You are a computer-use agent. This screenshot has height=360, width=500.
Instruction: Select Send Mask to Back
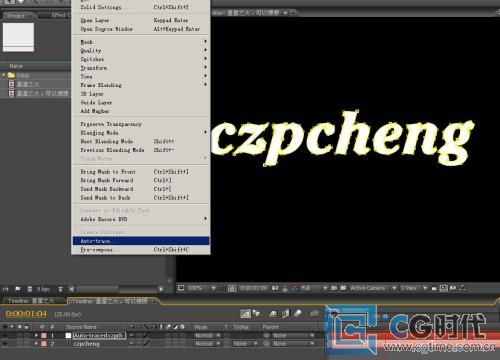click(141, 198)
